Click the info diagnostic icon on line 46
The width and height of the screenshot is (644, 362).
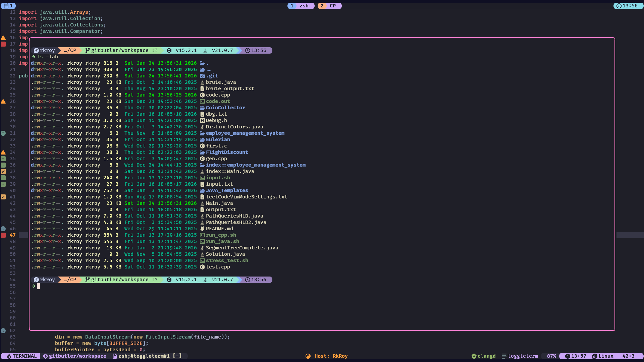point(3,229)
